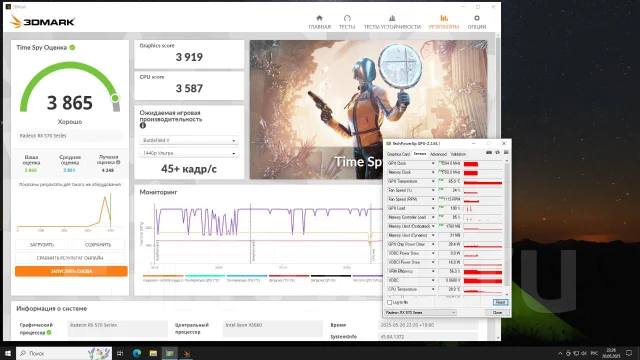Click the 3DMark window vertical scrollbar
The image size is (640, 360).
coord(498,186)
